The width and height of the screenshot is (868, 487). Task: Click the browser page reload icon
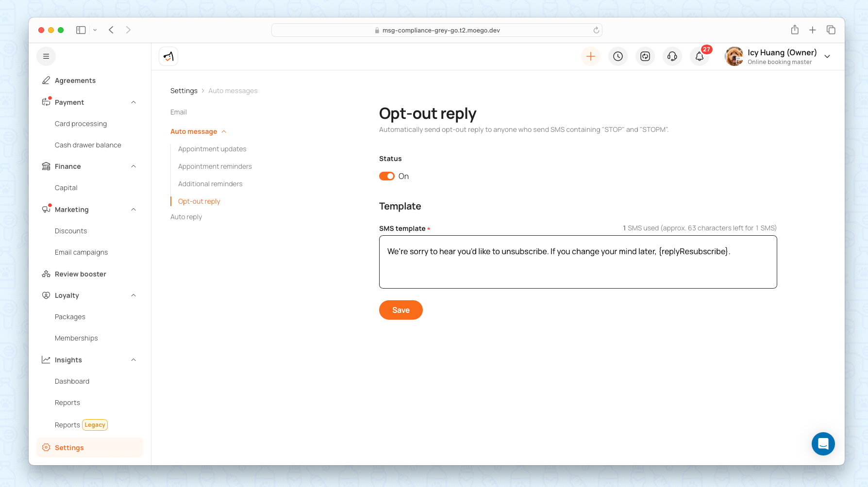pyautogui.click(x=596, y=30)
